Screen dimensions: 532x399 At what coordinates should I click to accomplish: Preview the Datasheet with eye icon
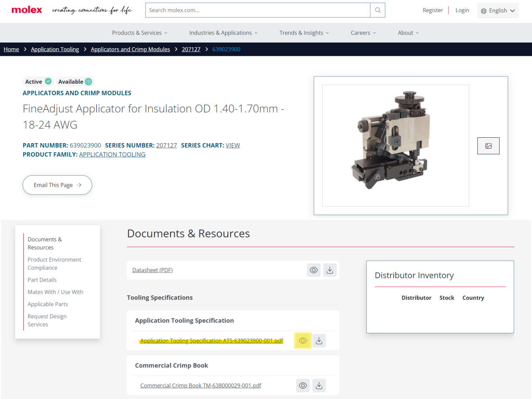[314, 270]
